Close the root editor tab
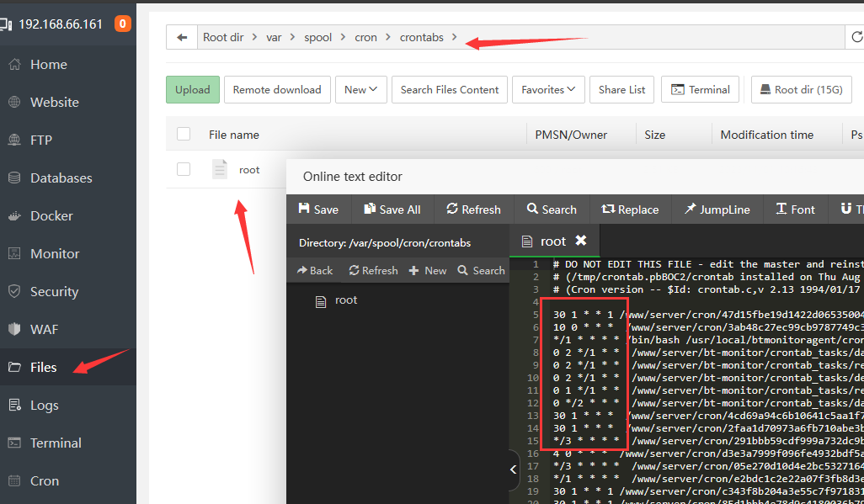The image size is (864, 504). coord(581,240)
